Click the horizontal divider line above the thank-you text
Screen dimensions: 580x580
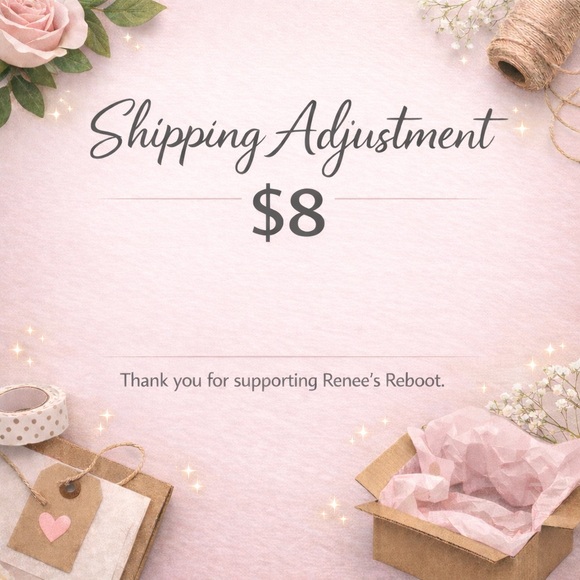coord(292,357)
